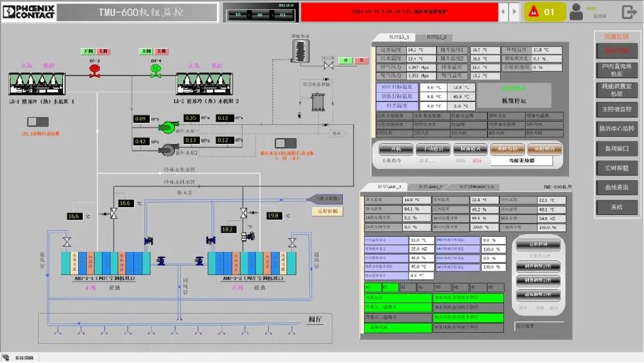Click the red alarm message banner
This screenshot has height=363, width=644.
click(400, 12)
